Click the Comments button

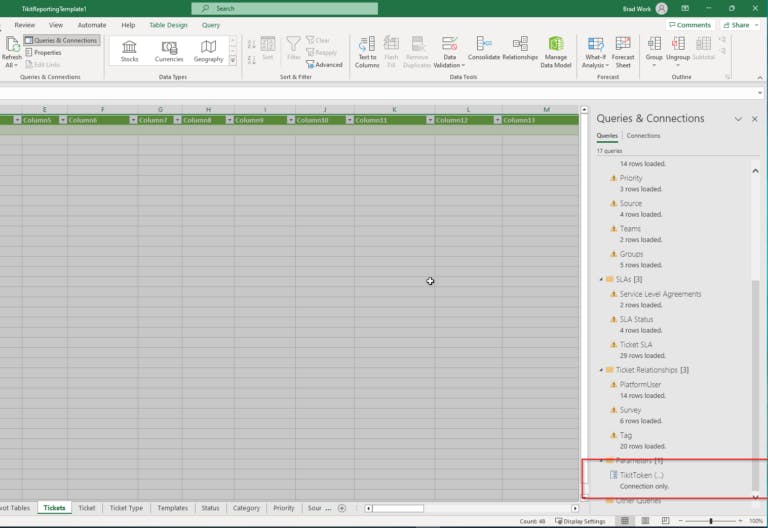point(690,25)
